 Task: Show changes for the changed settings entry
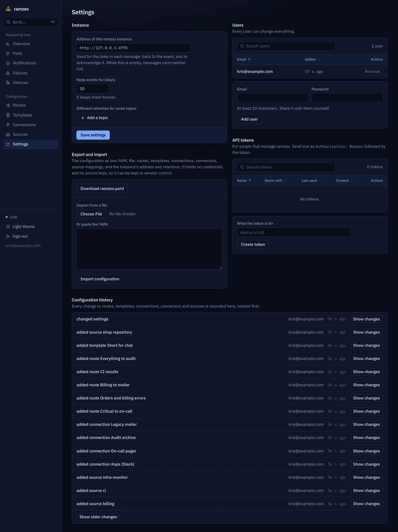(x=366, y=319)
